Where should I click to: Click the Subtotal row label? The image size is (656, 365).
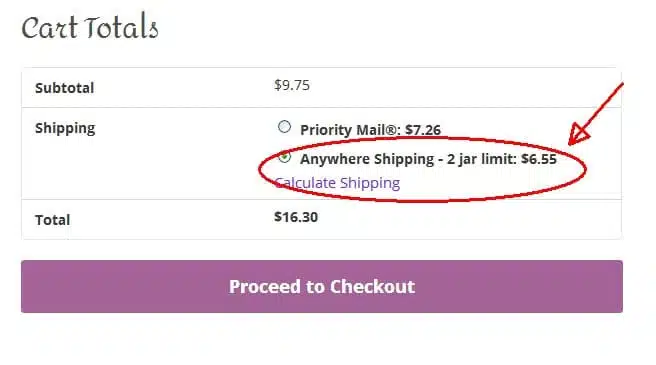pos(64,88)
